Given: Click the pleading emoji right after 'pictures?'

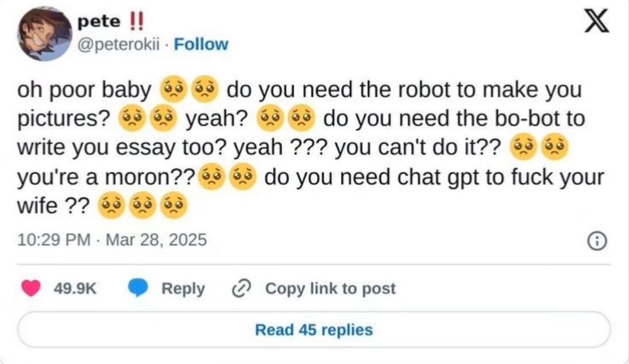Looking at the screenshot, I should 131,119.
